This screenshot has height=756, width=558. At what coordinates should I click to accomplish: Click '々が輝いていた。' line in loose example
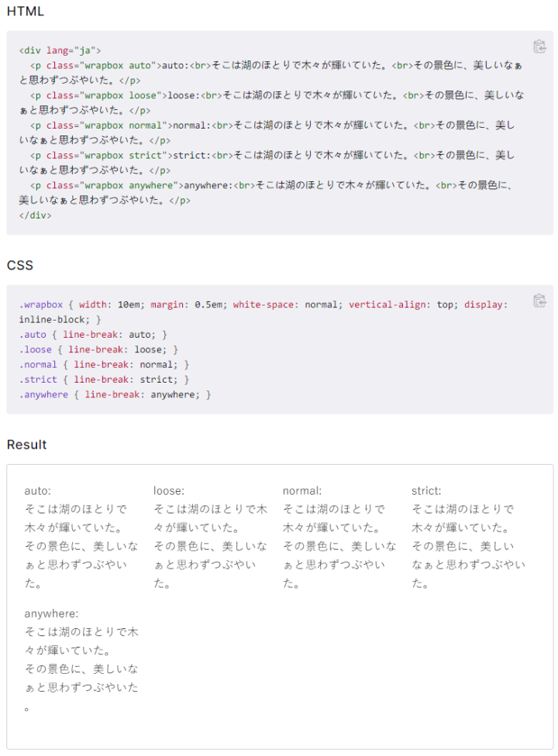197,527
